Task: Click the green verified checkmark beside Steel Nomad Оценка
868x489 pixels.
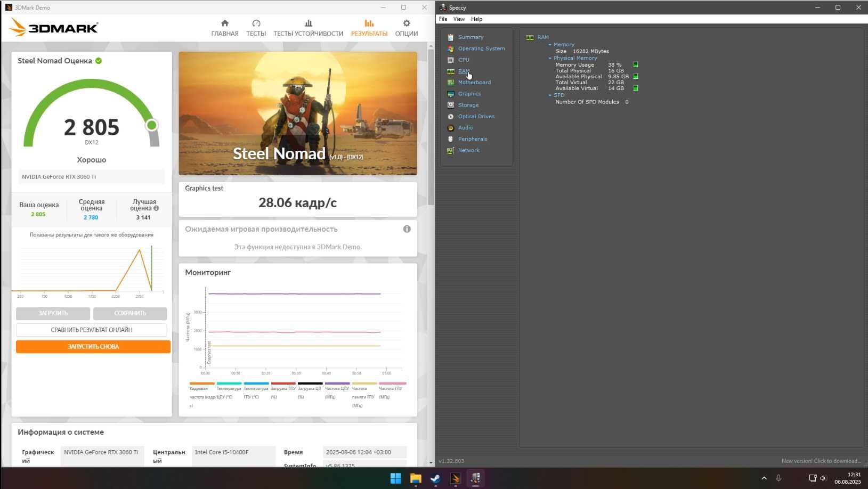Action: click(99, 61)
